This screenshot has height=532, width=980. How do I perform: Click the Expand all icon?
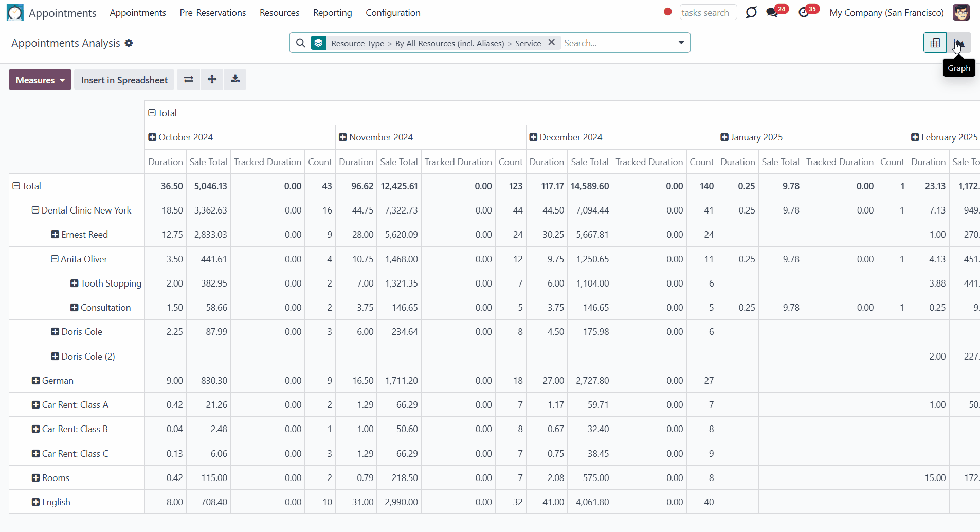[x=212, y=79]
